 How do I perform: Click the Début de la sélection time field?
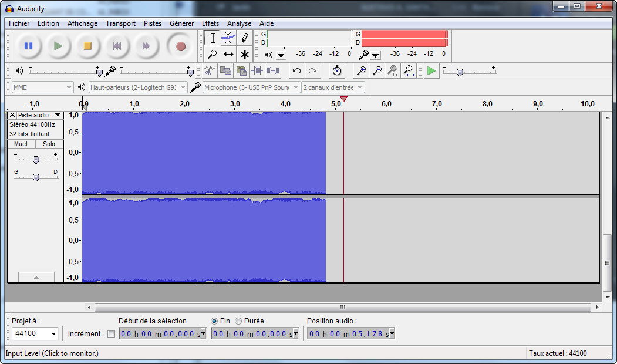point(162,333)
